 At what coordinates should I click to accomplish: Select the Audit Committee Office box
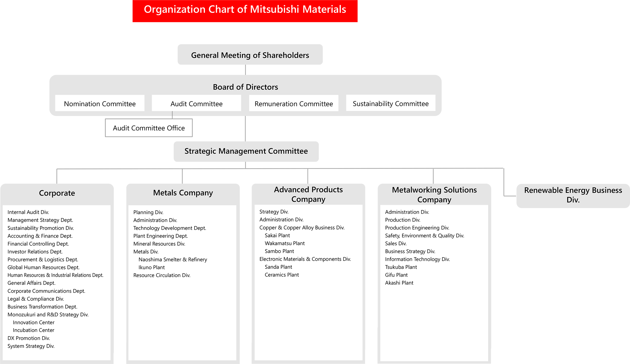[149, 128]
